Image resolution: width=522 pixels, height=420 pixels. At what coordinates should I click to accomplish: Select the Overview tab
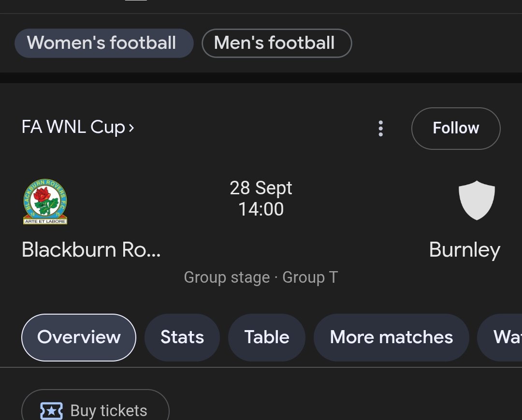pos(79,337)
